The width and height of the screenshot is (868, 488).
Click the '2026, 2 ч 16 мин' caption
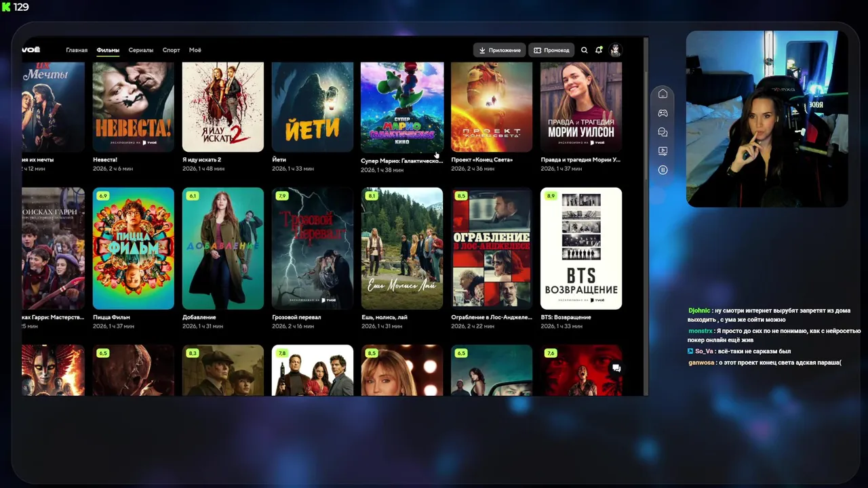(293, 326)
